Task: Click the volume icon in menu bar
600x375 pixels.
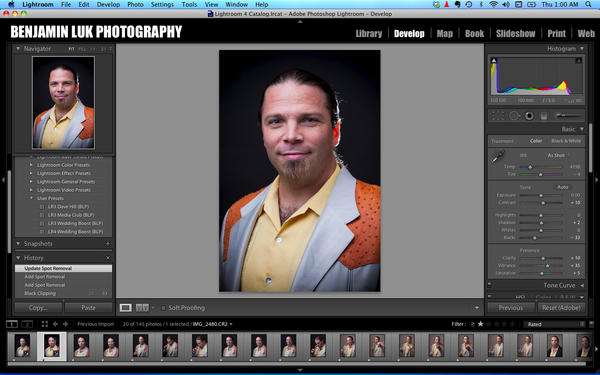Action: [x=505, y=5]
